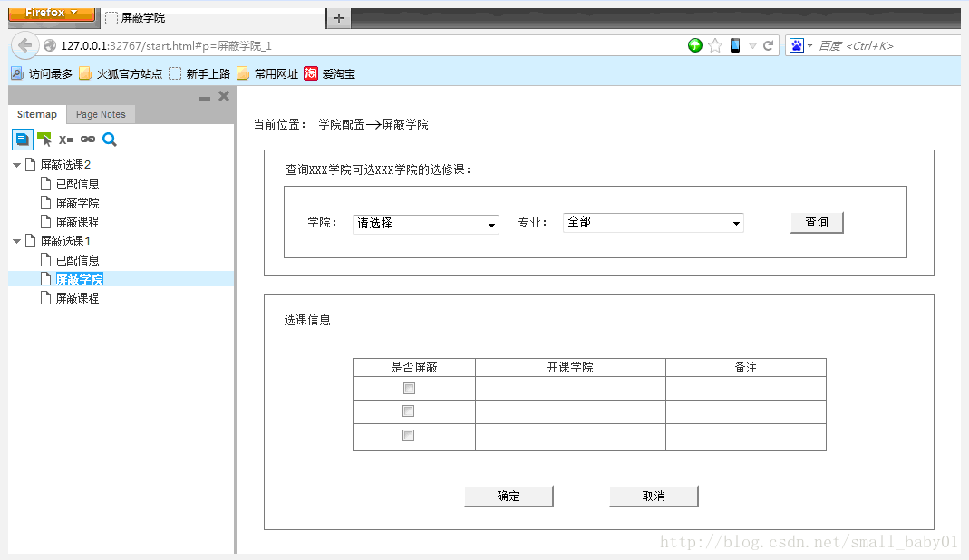The height and width of the screenshot is (560, 969).
Task: Select the 屏蔽学院 browser tab
Action: coord(213,18)
